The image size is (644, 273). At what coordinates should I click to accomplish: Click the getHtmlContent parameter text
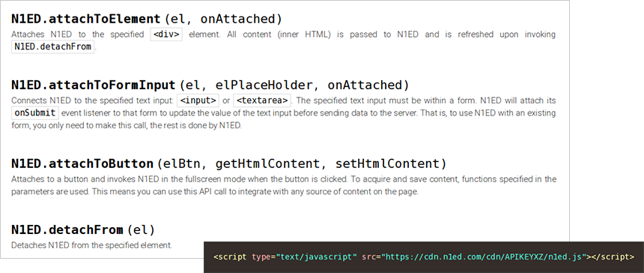[267, 164]
